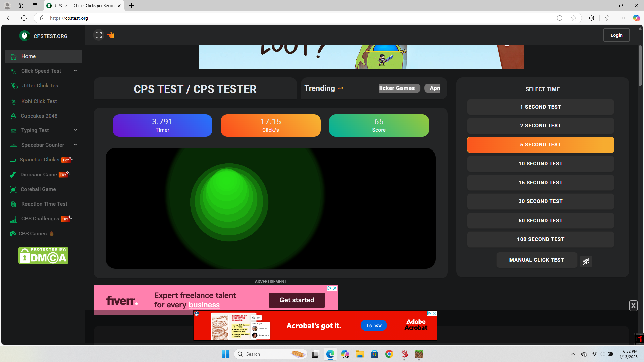Open the Jitter Click Test page
The width and height of the screenshot is (644, 362).
click(41, 86)
